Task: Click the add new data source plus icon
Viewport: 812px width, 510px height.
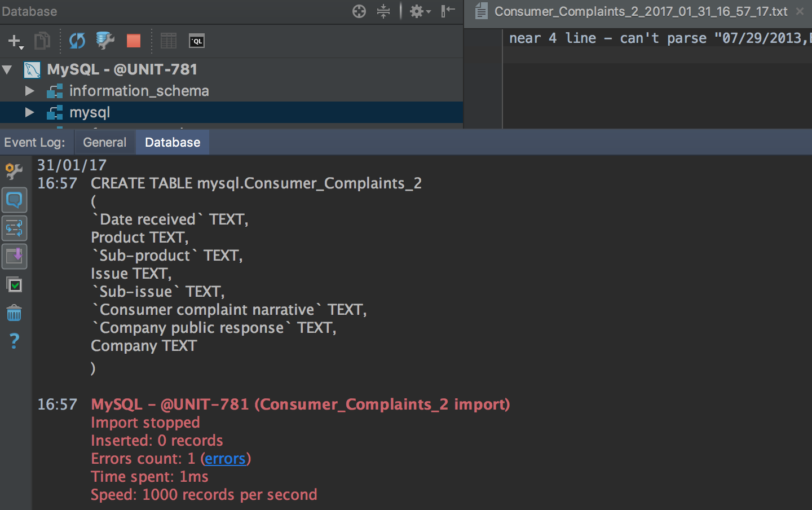Action: tap(15, 41)
